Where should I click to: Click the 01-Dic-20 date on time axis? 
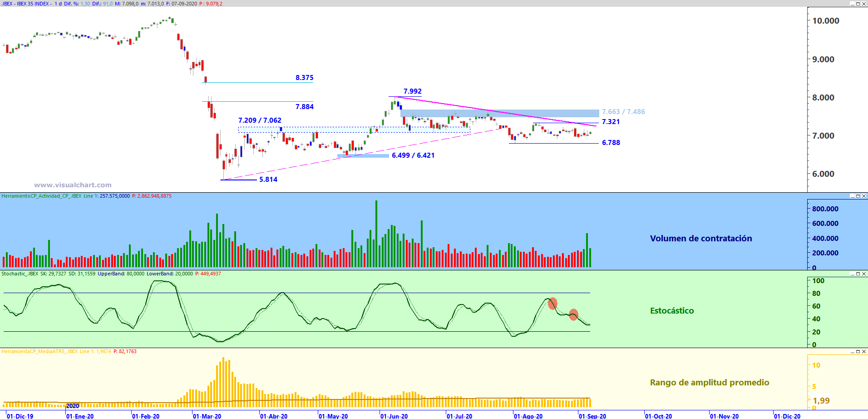pos(787,416)
